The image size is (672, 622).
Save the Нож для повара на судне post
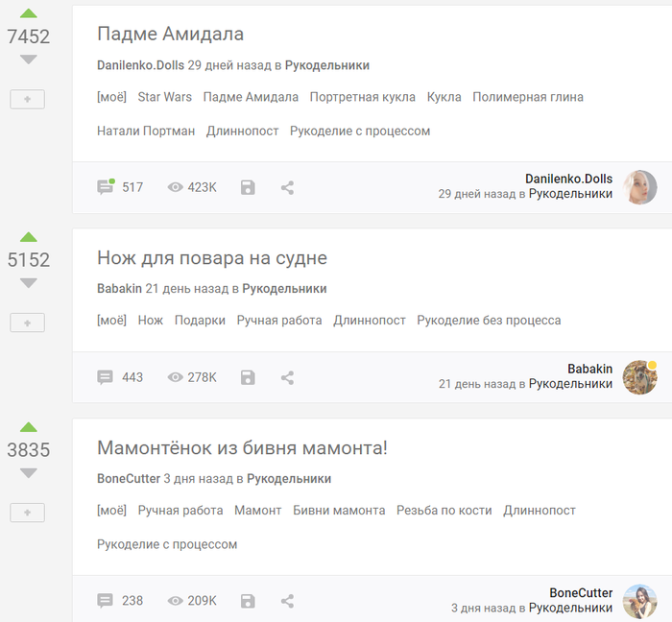[248, 377]
